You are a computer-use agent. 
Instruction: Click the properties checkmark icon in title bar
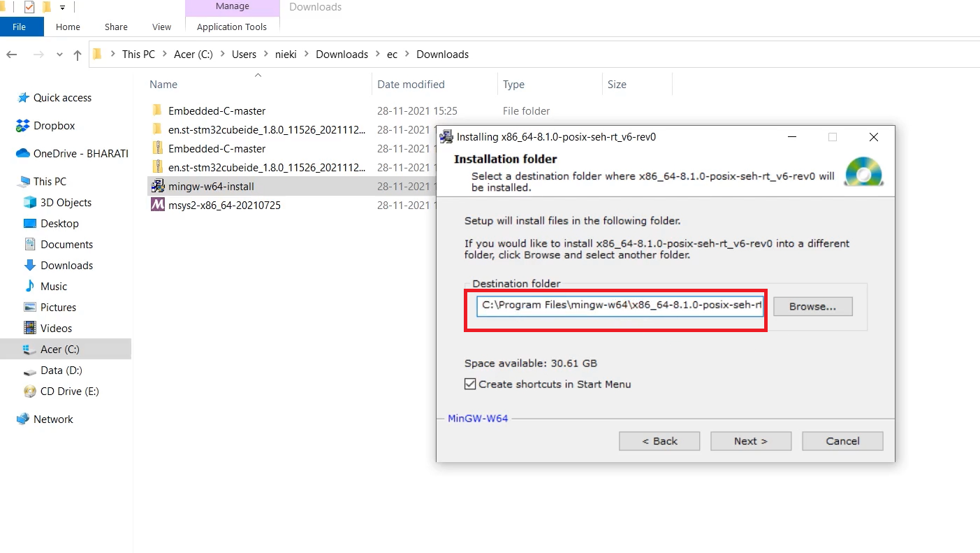point(29,7)
